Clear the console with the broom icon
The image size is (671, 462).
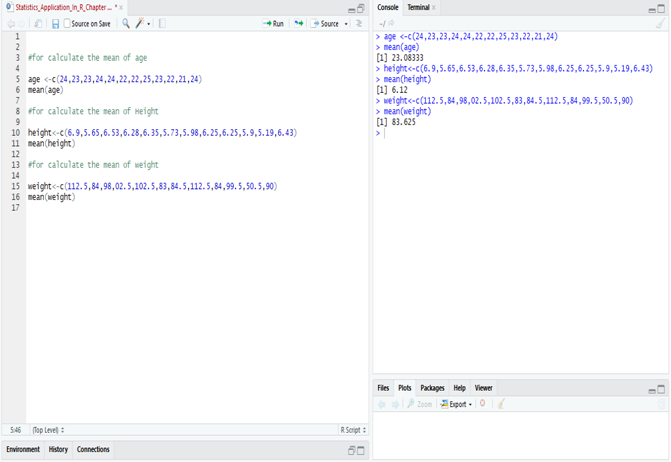click(660, 24)
